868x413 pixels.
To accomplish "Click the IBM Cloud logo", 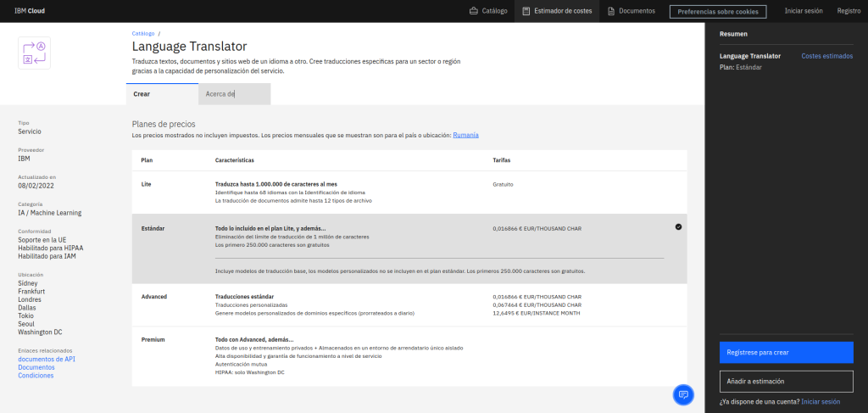I will click(30, 10).
